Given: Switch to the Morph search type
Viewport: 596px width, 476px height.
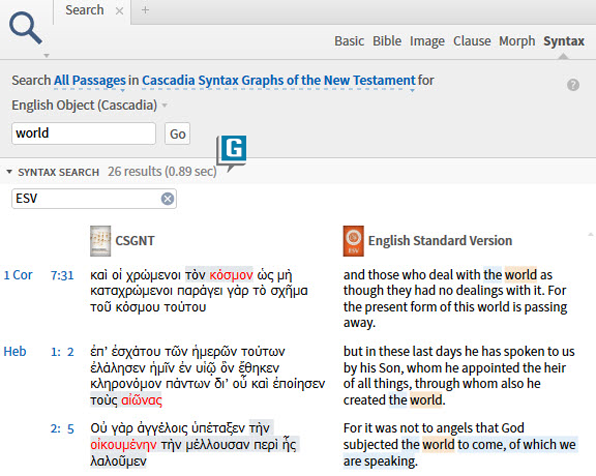Looking at the screenshot, I should click(517, 41).
